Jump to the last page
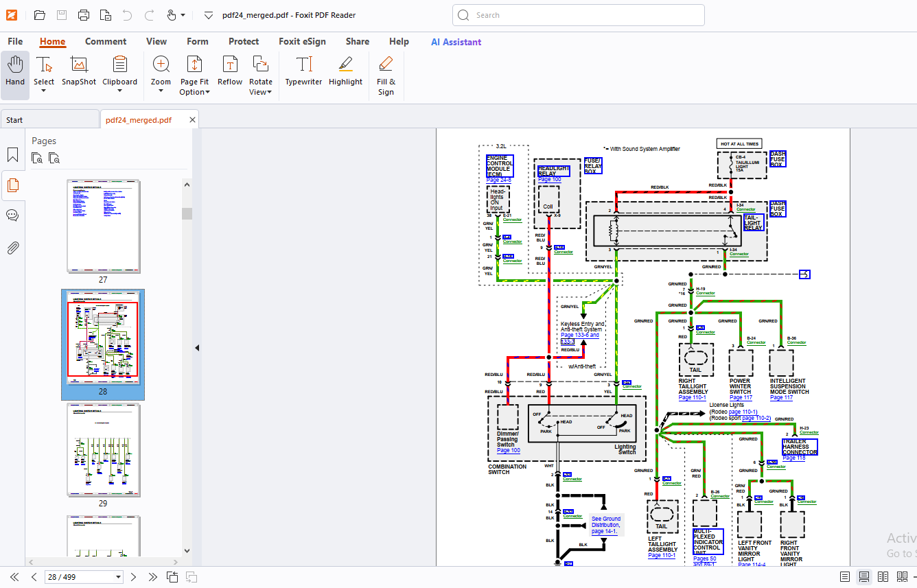Image resolution: width=917 pixels, height=588 pixels. pos(153,577)
